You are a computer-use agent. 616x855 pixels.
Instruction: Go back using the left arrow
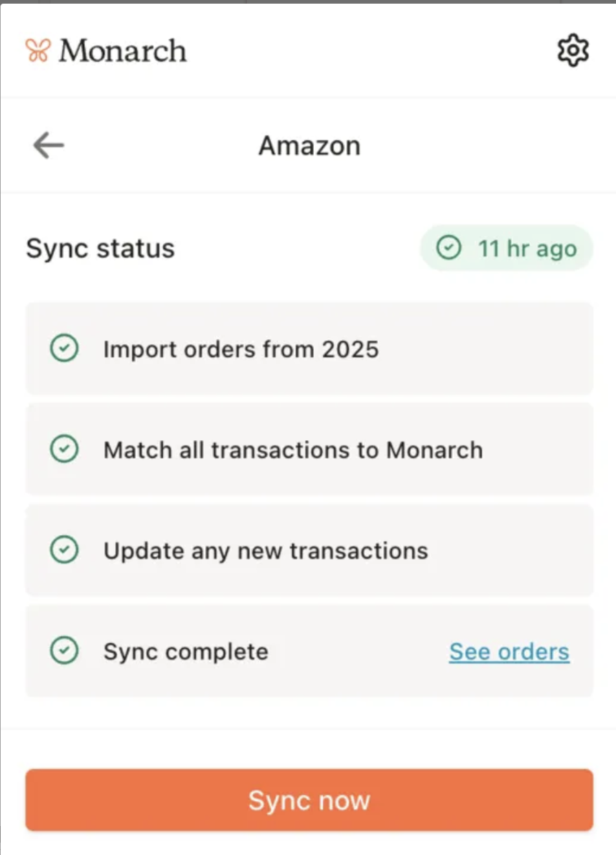click(x=48, y=146)
